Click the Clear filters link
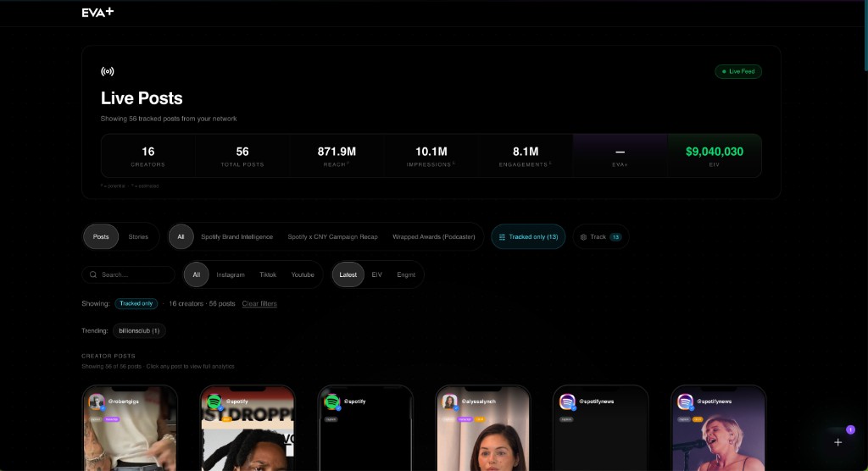868x471 pixels. pyautogui.click(x=259, y=303)
